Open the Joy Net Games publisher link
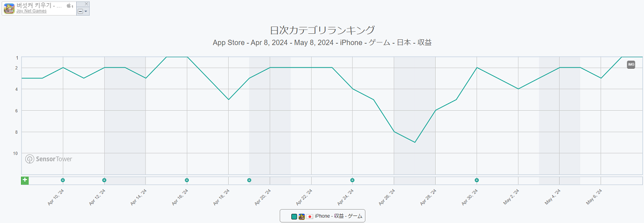 coord(31,11)
